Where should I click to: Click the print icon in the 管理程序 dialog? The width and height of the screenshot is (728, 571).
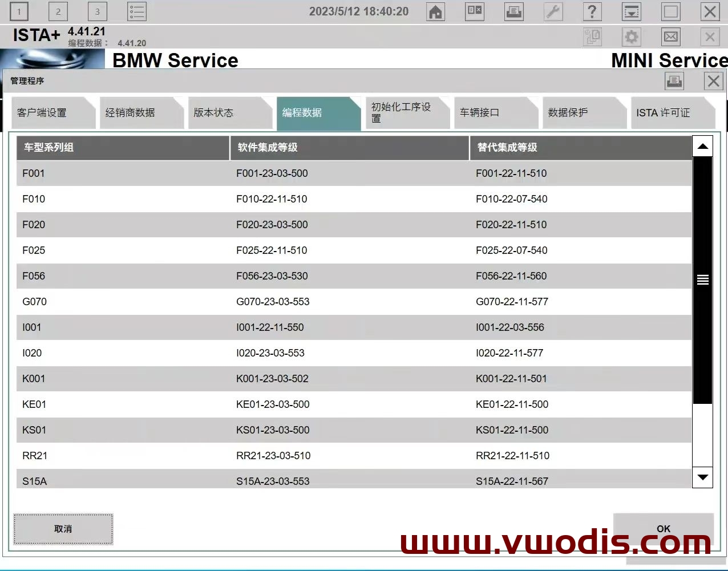pyautogui.click(x=674, y=80)
